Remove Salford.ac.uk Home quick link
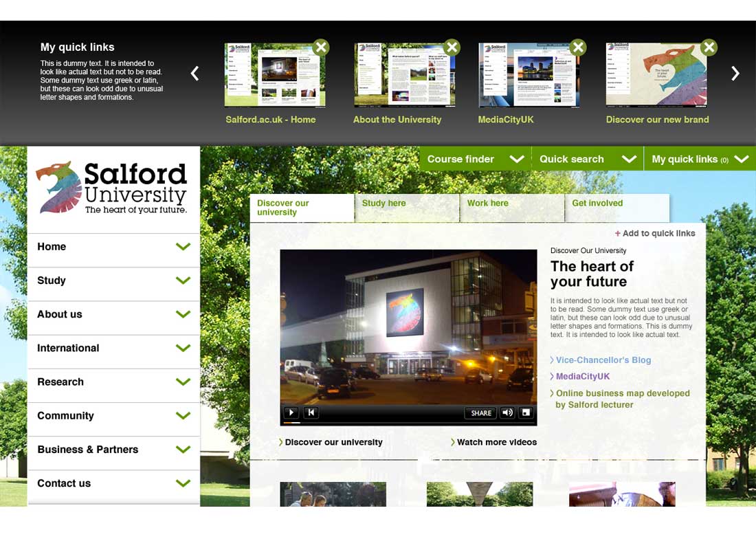This screenshot has width=756, height=550. click(x=321, y=47)
